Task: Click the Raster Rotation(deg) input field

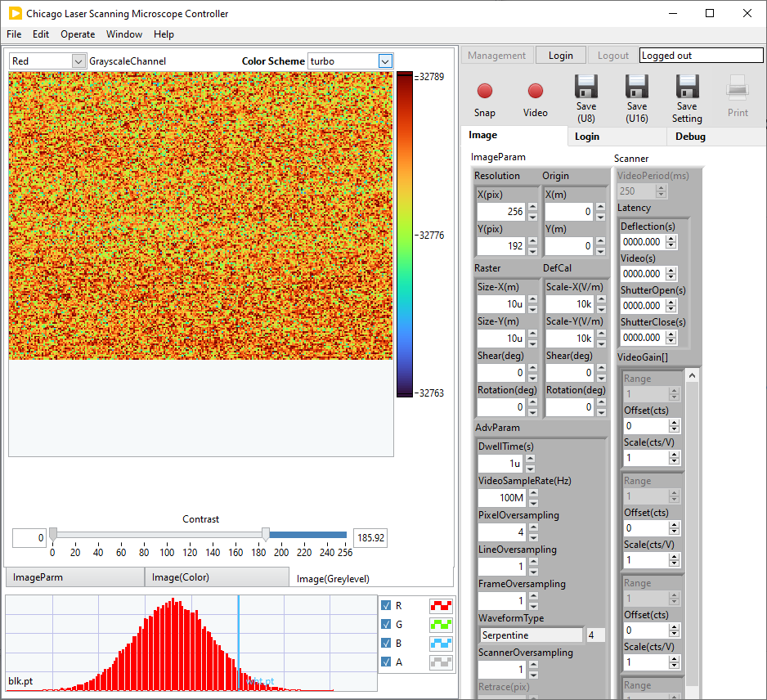Action: (x=501, y=406)
